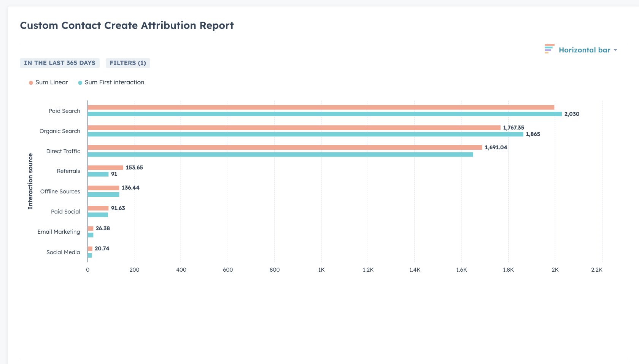Select the Offline Sources First interaction bar
Screen dimensions: 639x364
[103, 195]
